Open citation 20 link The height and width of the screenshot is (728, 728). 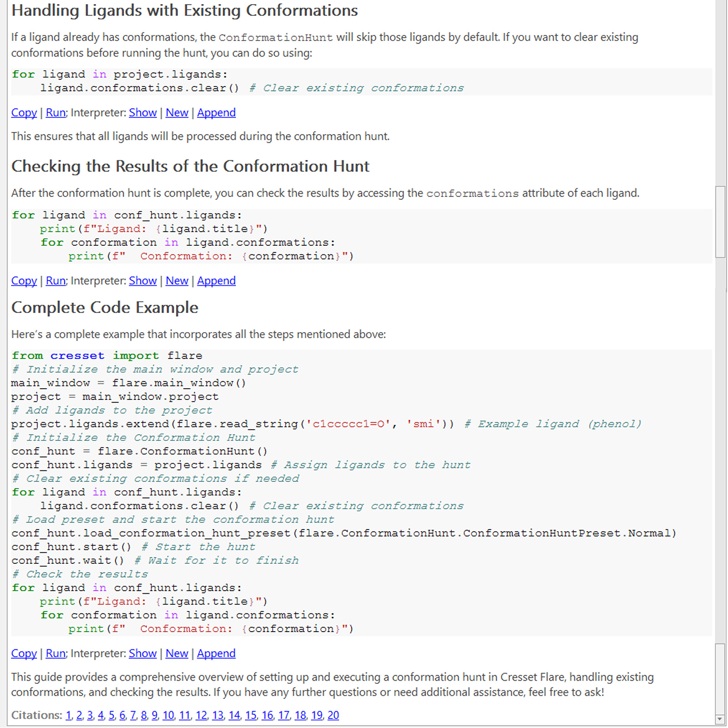(333, 715)
